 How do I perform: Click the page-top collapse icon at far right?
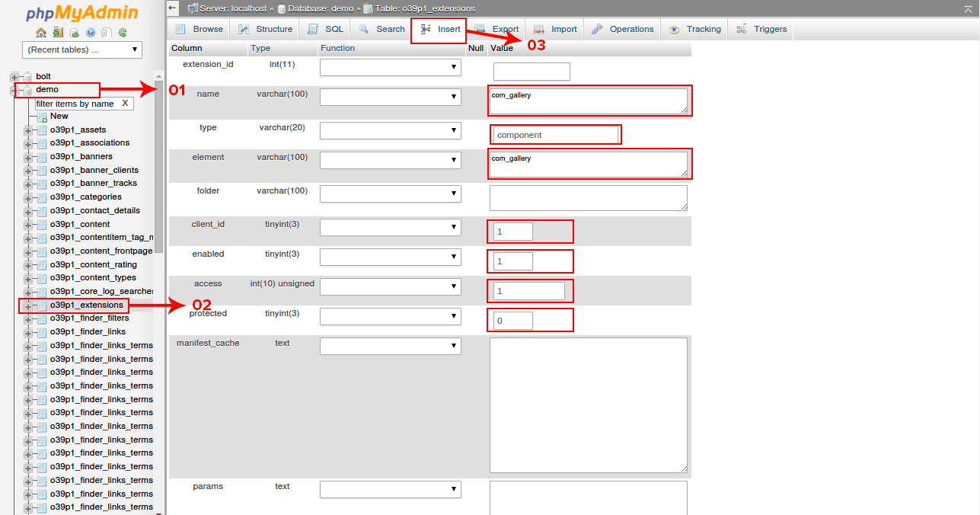(x=969, y=8)
